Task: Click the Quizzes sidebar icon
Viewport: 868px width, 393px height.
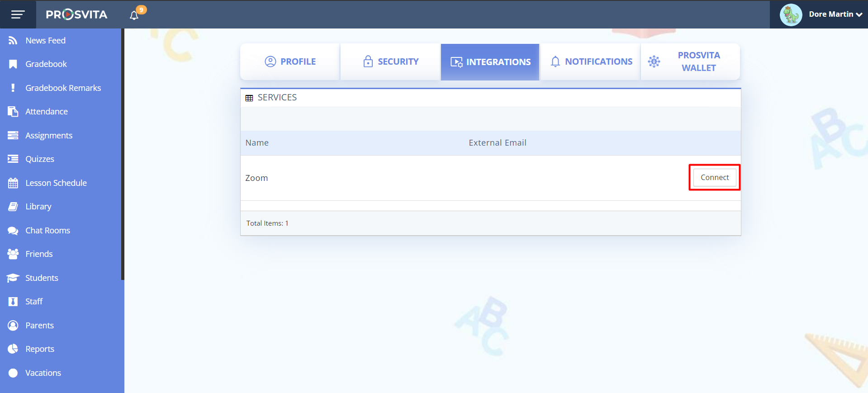Action: (13, 159)
